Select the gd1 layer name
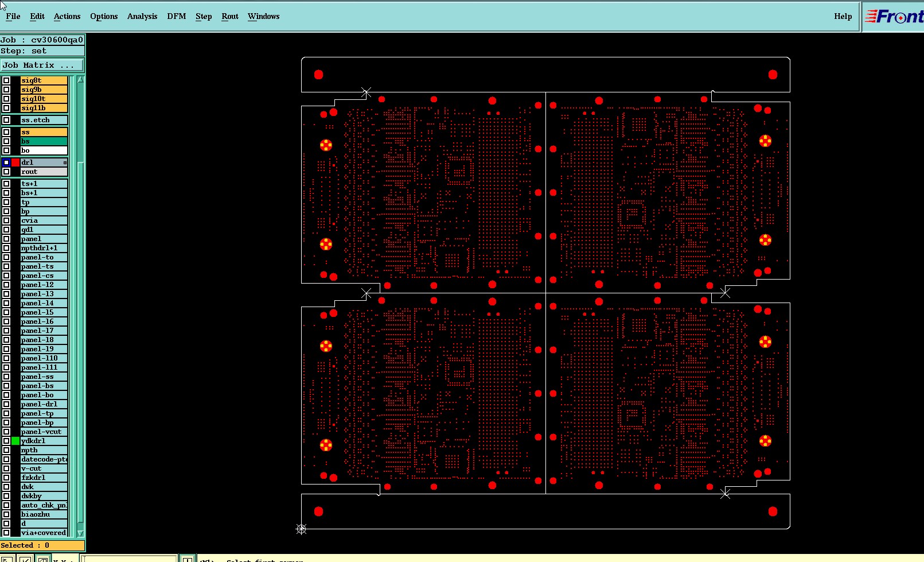Image resolution: width=924 pixels, height=562 pixels. pos(44,230)
